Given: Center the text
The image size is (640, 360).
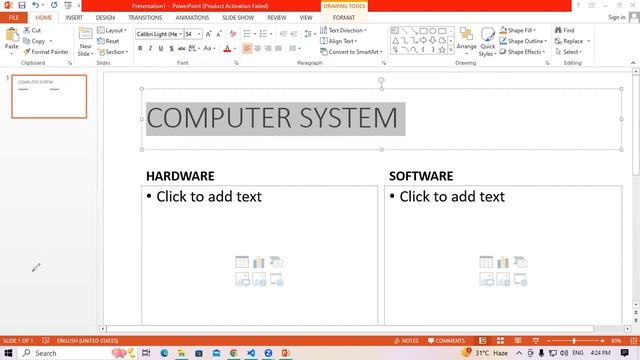Looking at the screenshot, I should click(258, 49).
